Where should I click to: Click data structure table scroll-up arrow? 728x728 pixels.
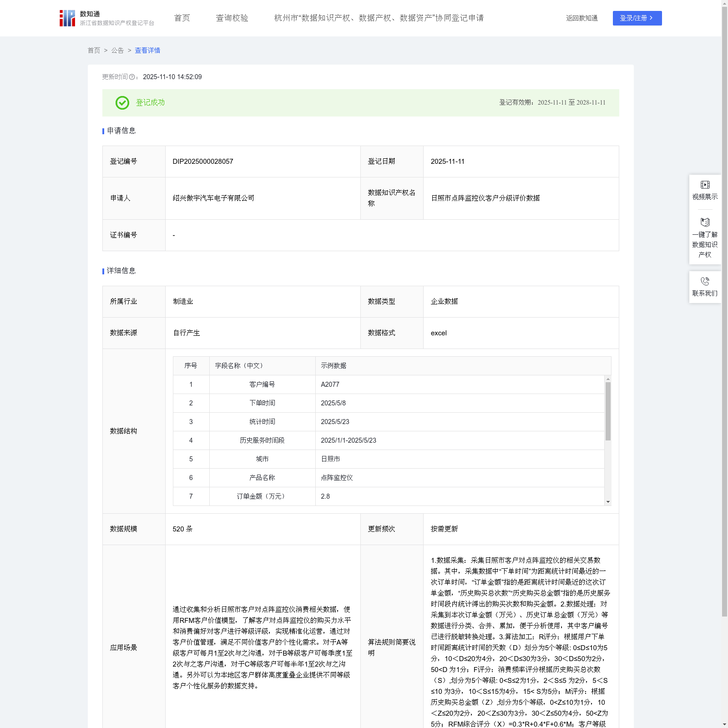608,379
